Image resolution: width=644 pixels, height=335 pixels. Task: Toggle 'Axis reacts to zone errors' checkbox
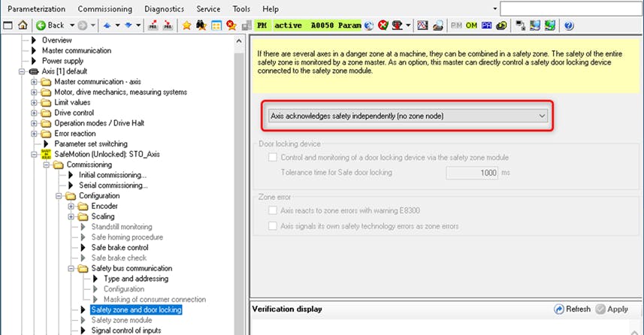(272, 210)
